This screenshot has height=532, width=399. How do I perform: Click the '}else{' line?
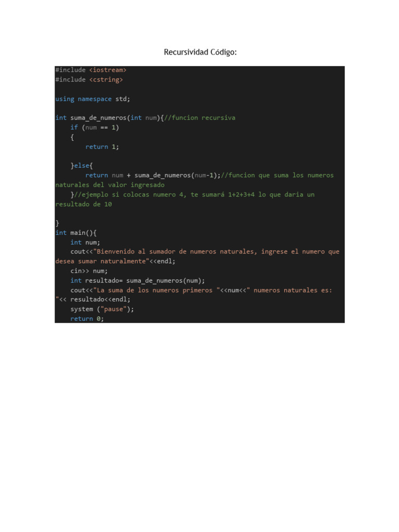point(82,166)
